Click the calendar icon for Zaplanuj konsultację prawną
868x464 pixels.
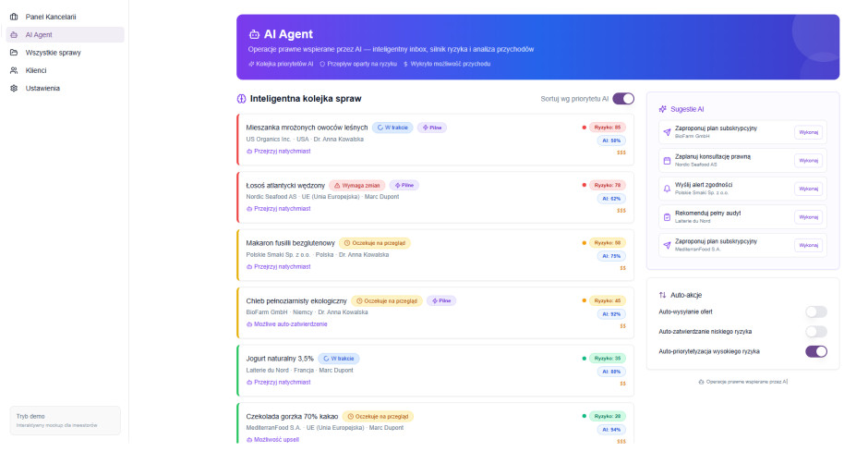coord(667,160)
